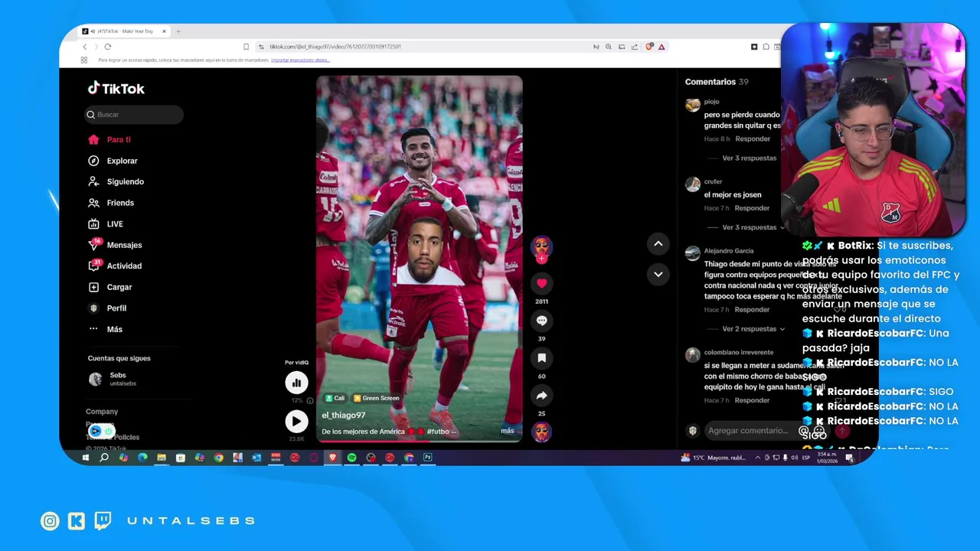Reload the page in the browser
The width and height of the screenshot is (980, 551).
pos(107,47)
